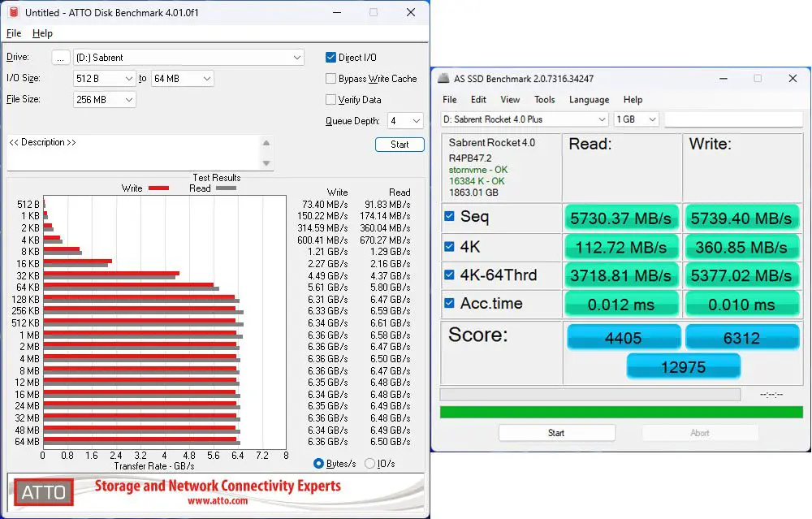The height and width of the screenshot is (519, 812).
Task: Minimize the AS SSD Benchmark window
Action: [723, 78]
